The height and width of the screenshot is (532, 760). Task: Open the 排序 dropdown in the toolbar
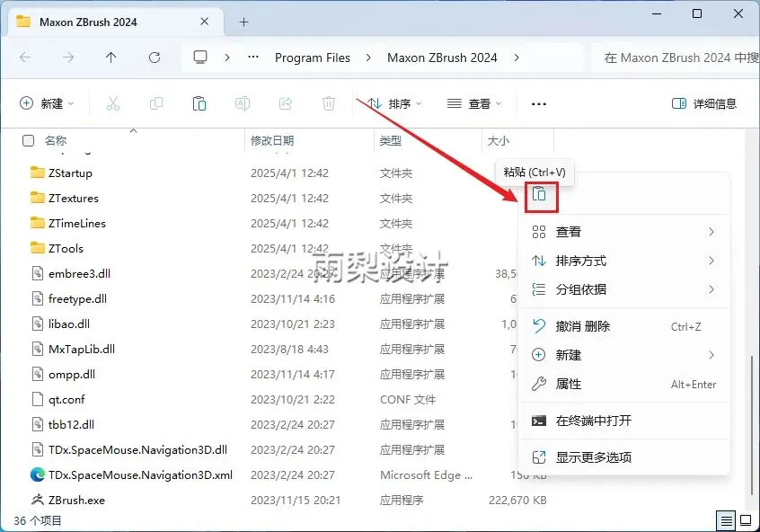(394, 103)
